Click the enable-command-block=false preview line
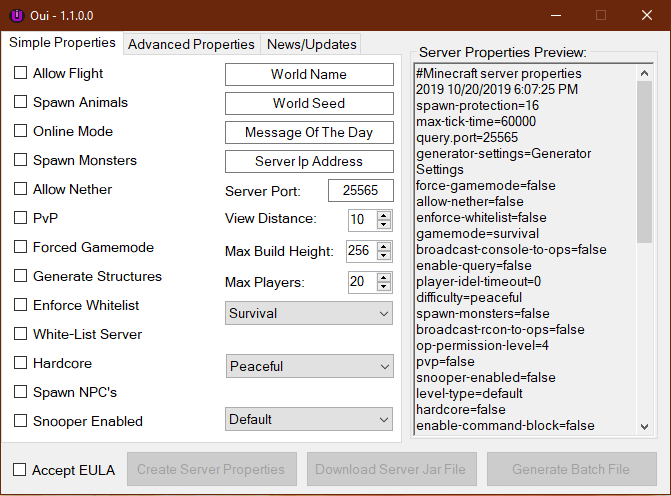The height and width of the screenshot is (496, 671). pos(505,425)
